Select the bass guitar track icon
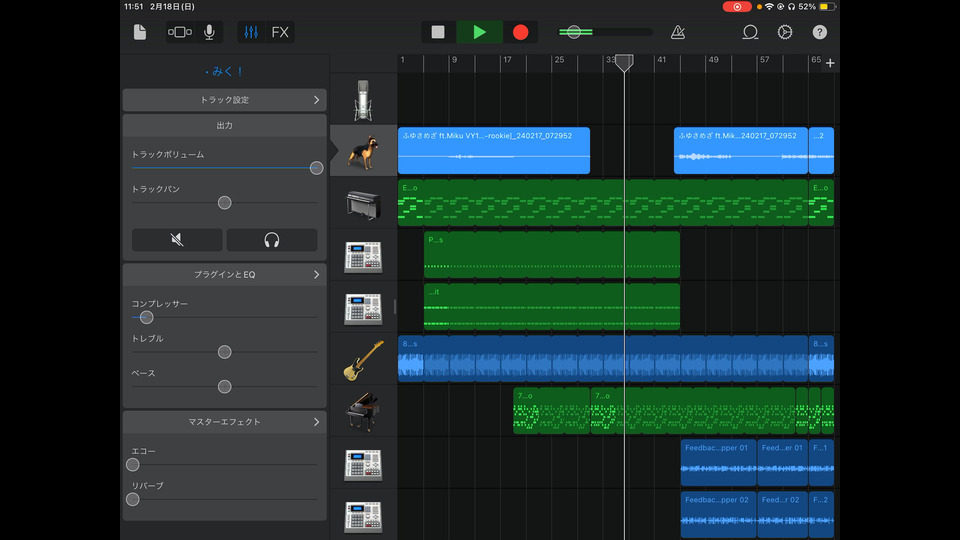Screen dimensions: 960x540 tap(364, 360)
